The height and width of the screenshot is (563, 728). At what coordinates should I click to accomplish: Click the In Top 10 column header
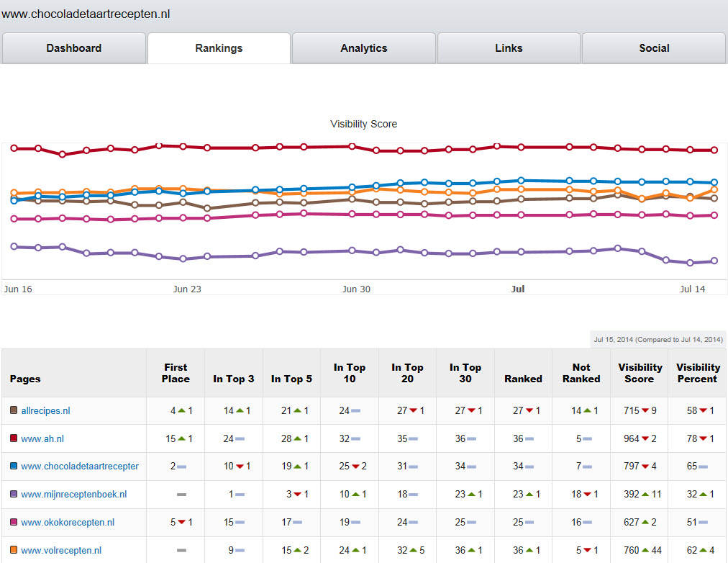(350, 373)
